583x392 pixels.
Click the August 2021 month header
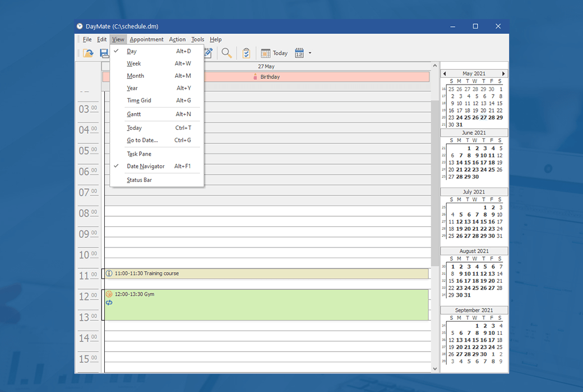[474, 251]
